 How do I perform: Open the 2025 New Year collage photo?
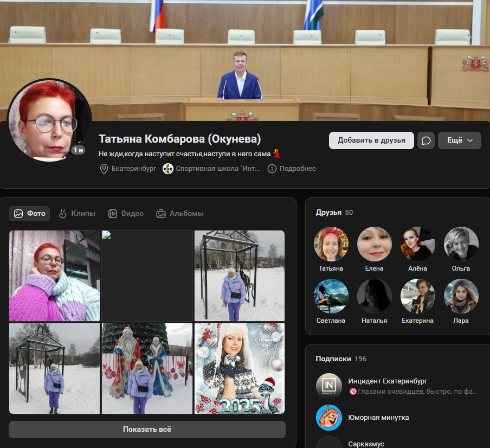[240, 369]
